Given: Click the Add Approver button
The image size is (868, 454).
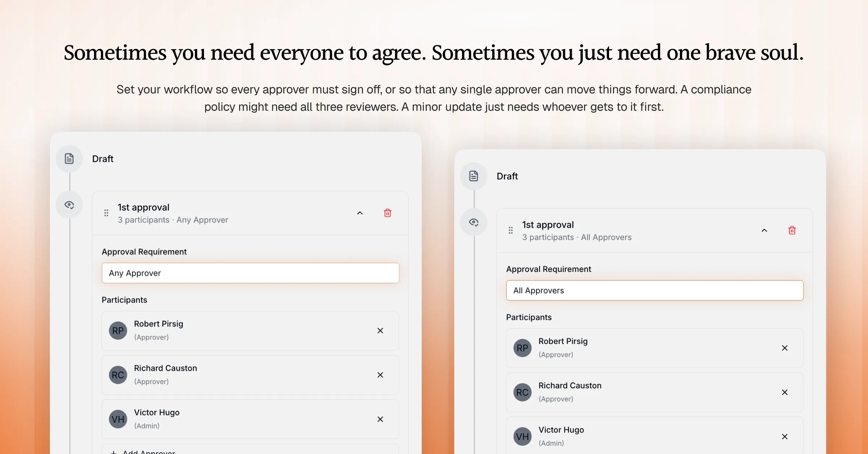Looking at the screenshot, I should [250, 449].
